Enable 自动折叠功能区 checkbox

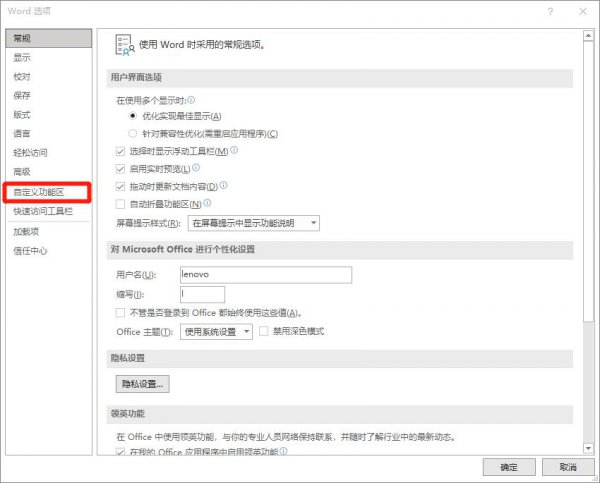pyautogui.click(x=120, y=204)
